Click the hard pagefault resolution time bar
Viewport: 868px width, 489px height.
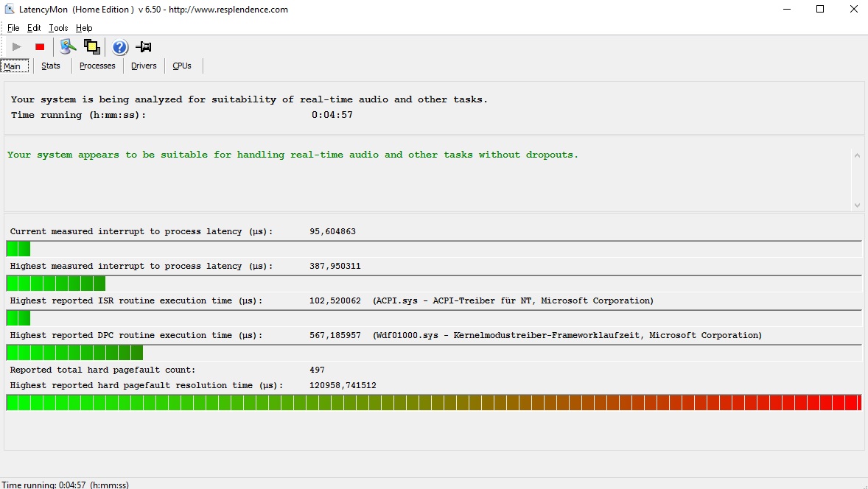coord(433,402)
